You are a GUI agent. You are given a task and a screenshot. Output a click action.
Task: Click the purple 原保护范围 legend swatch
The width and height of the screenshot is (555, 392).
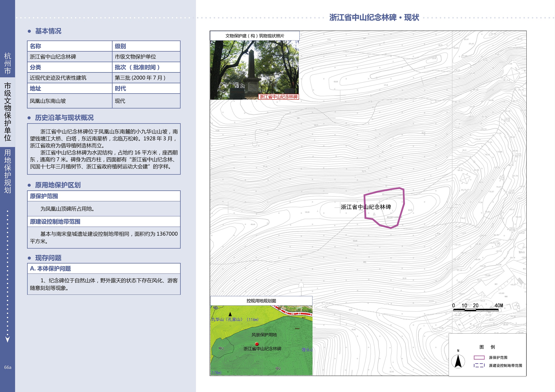coord(479,357)
